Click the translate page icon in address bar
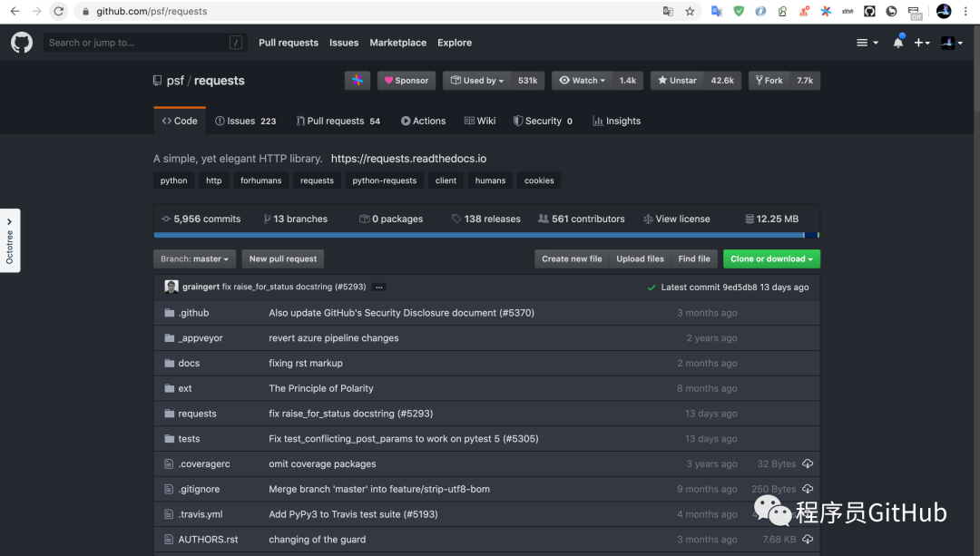 tap(668, 11)
